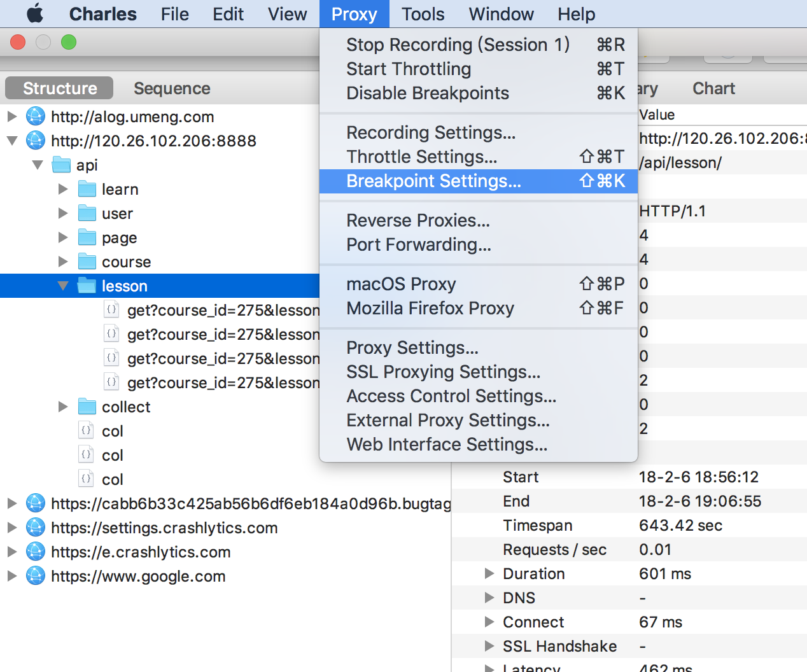Click the JSON request icon on first get?course_id entry
The height and width of the screenshot is (672, 807).
click(111, 309)
